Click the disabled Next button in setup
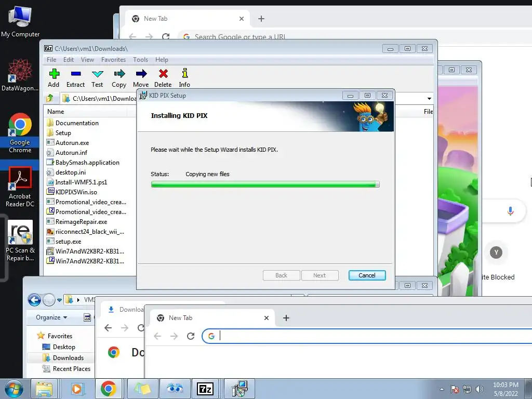This screenshot has width=532, height=399. click(320, 275)
